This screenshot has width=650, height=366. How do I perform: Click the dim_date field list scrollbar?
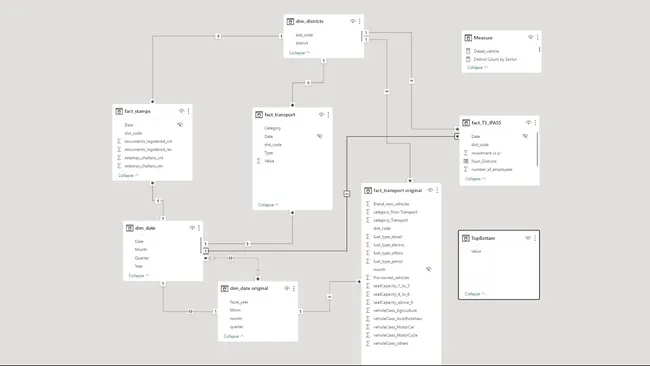[x=201, y=245]
